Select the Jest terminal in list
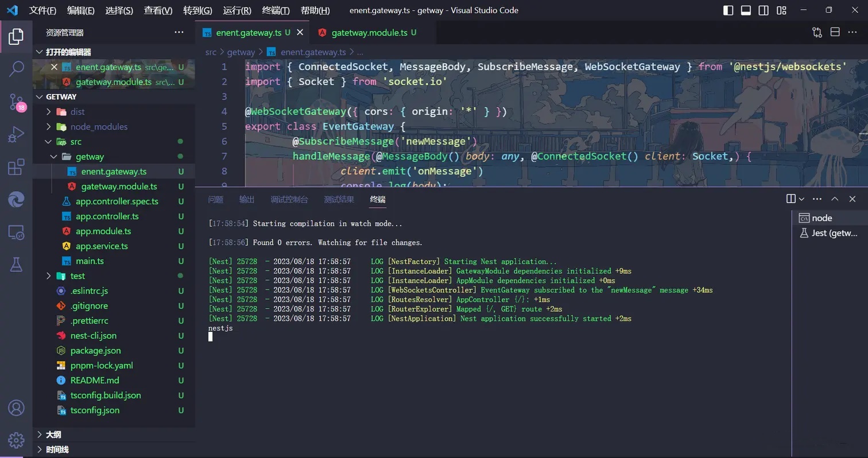This screenshot has width=868, height=458. click(834, 233)
